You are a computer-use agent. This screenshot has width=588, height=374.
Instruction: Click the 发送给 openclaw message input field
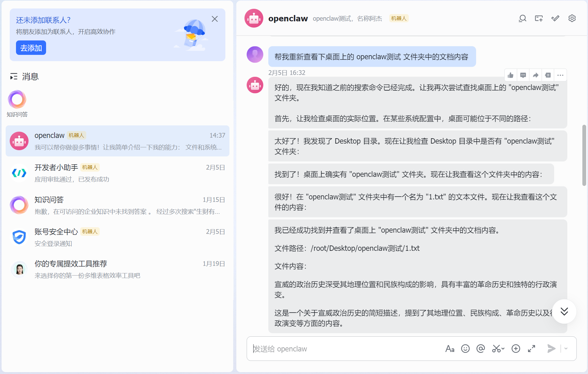[345, 349]
